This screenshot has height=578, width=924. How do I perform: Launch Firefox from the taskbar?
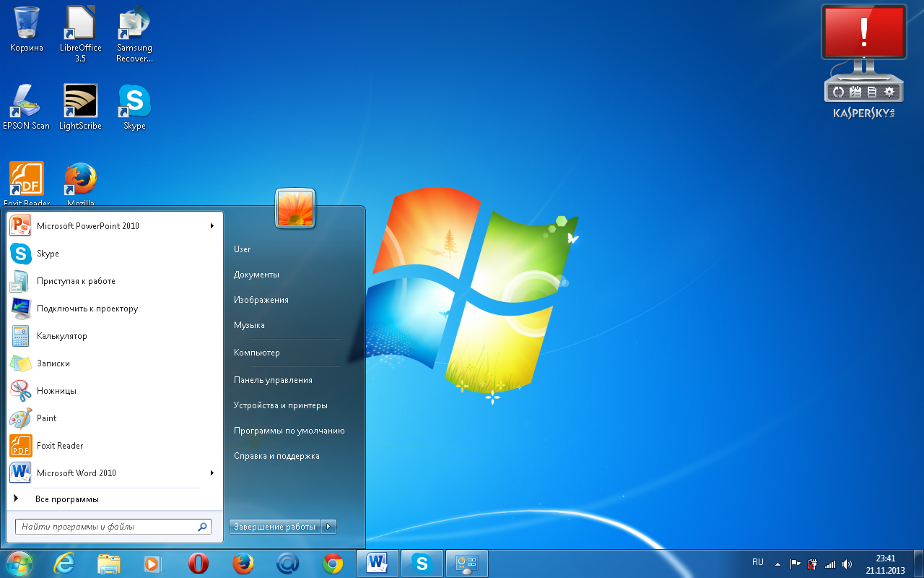(243, 564)
